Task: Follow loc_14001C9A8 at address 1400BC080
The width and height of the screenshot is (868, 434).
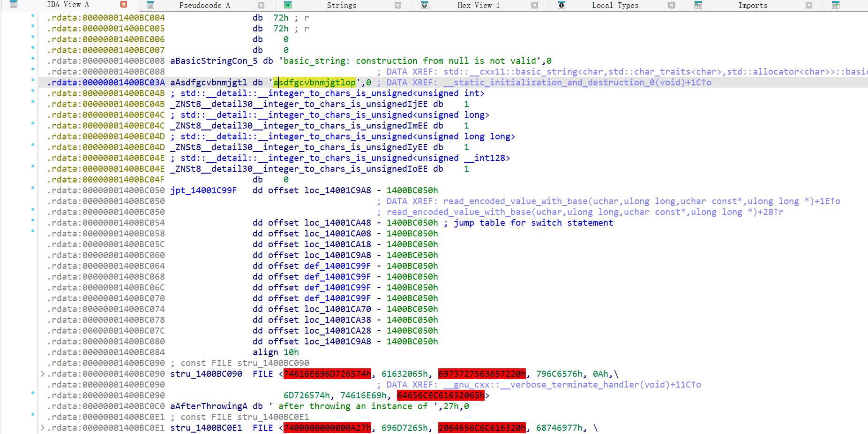Action: [x=337, y=342]
